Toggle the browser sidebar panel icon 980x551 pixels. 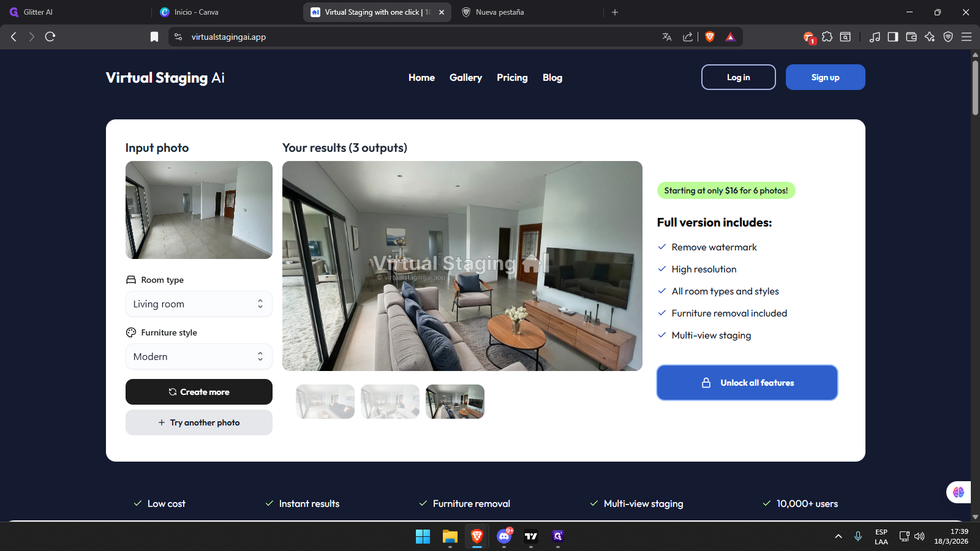(x=893, y=37)
